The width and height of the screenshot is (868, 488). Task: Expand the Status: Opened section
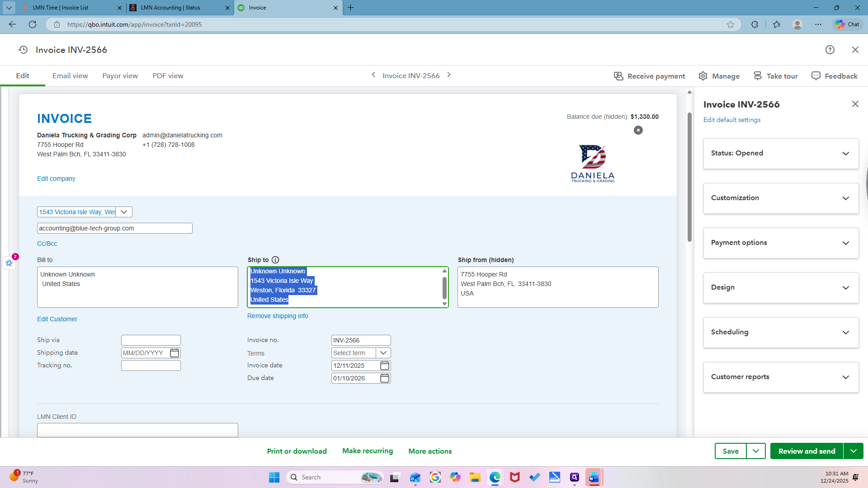[781, 154]
